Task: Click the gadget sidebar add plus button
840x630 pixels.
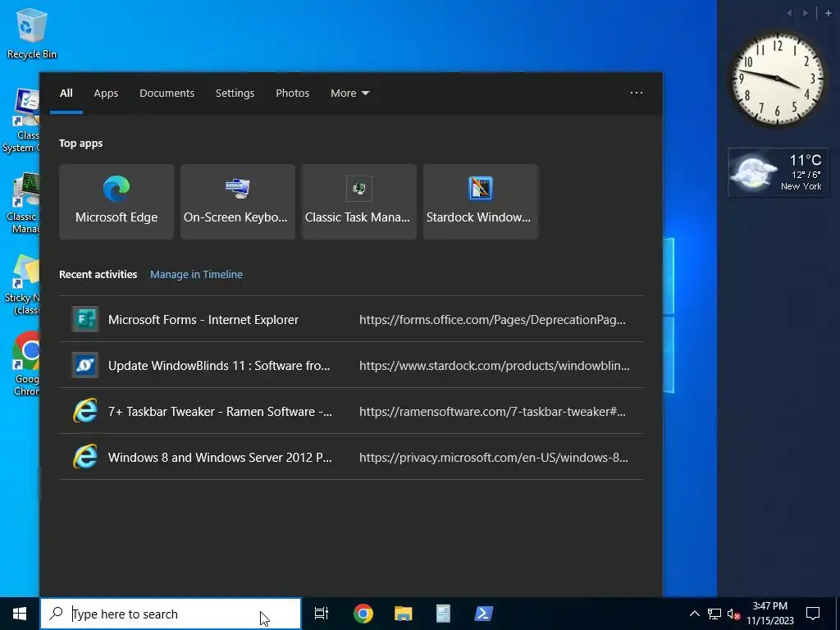Action: [x=829, y=13]
